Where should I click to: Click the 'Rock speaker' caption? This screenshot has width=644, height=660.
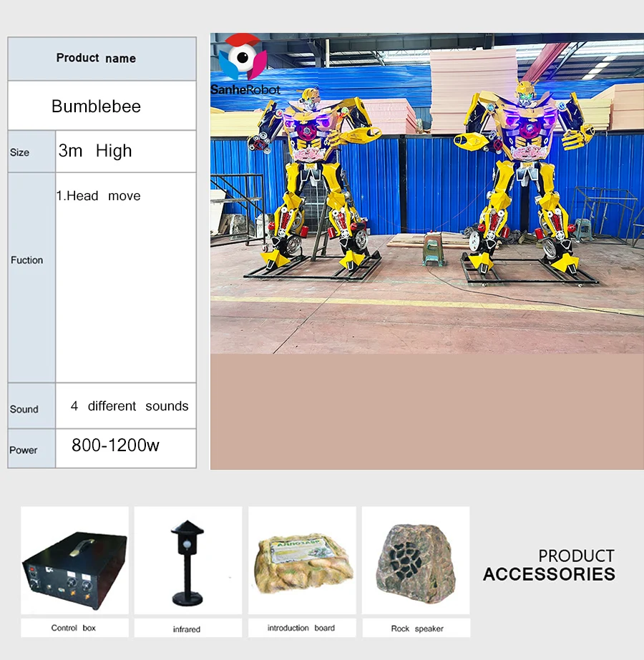(417, 629)
